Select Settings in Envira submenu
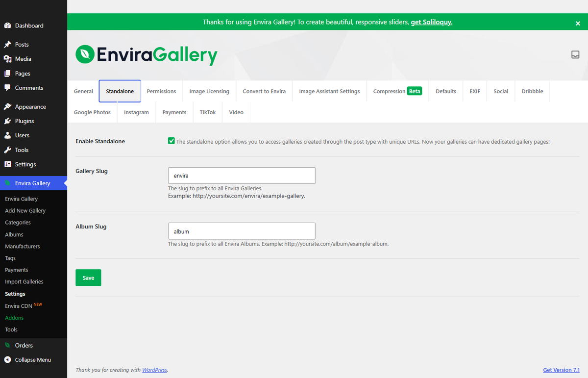 point(15,294)
